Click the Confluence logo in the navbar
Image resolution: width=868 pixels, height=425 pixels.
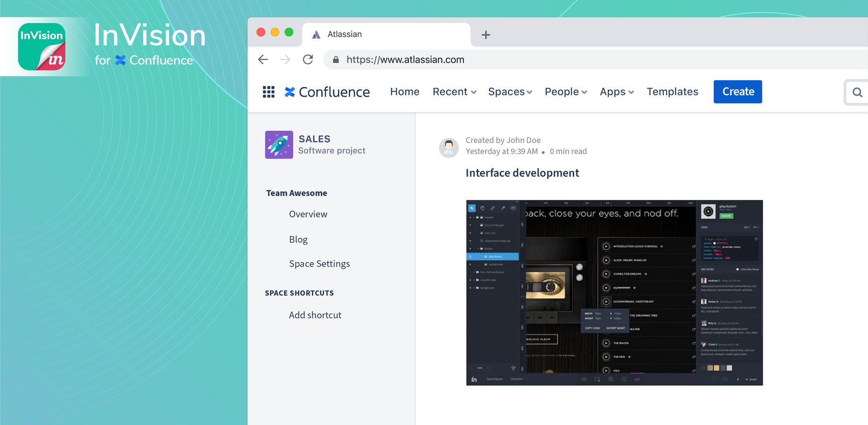pos(327,92)
